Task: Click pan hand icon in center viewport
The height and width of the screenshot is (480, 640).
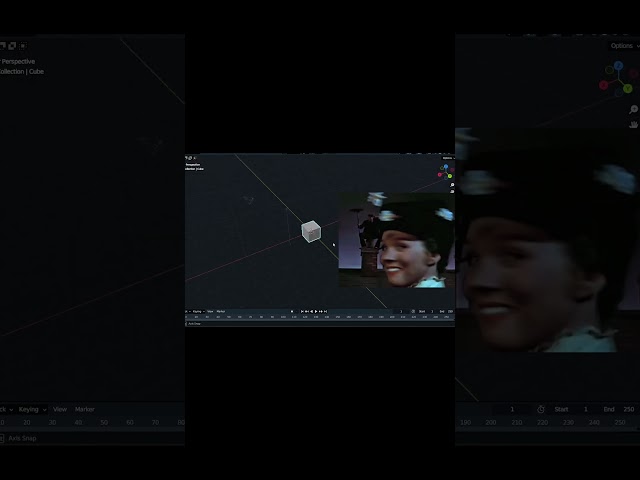Action: pos(452,191)
